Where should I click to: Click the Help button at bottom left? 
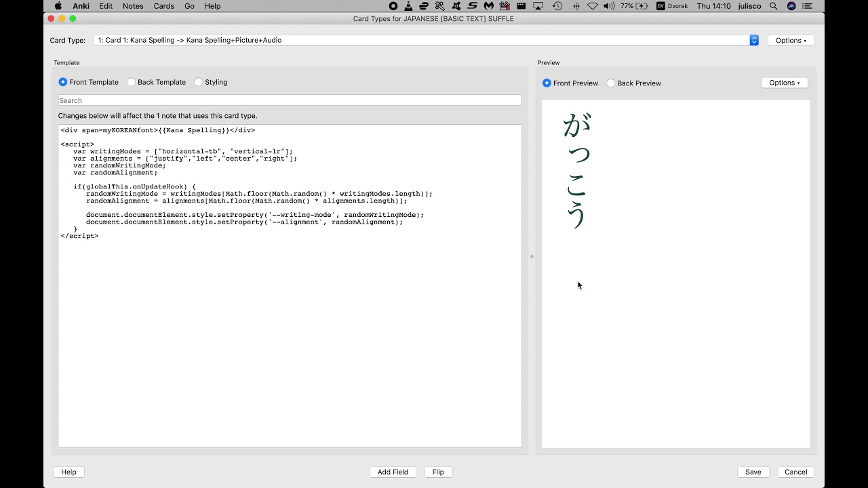[68, 472]
